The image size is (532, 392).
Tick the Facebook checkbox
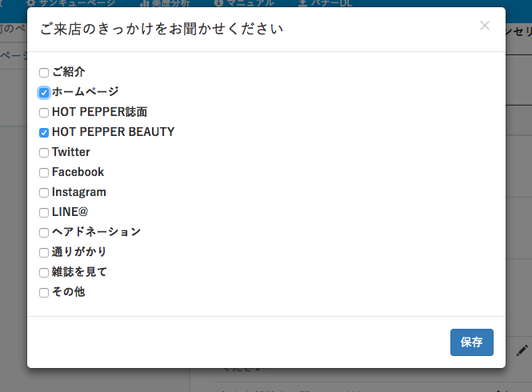click(x=44, y=173)
